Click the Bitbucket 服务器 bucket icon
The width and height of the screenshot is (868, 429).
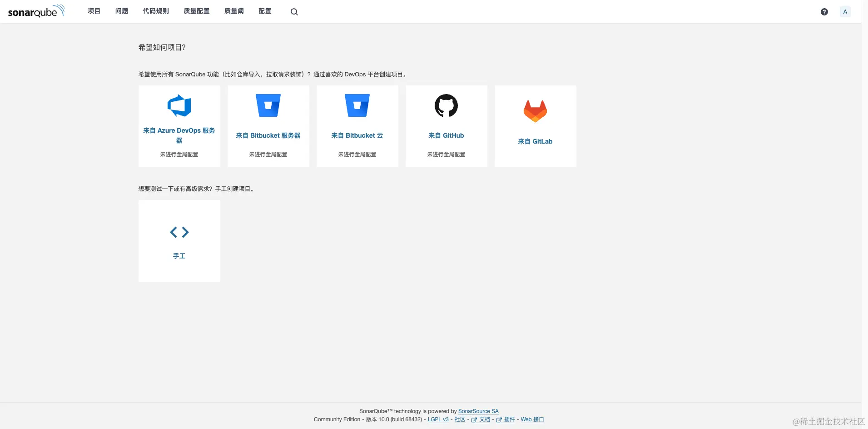(268, 105)
